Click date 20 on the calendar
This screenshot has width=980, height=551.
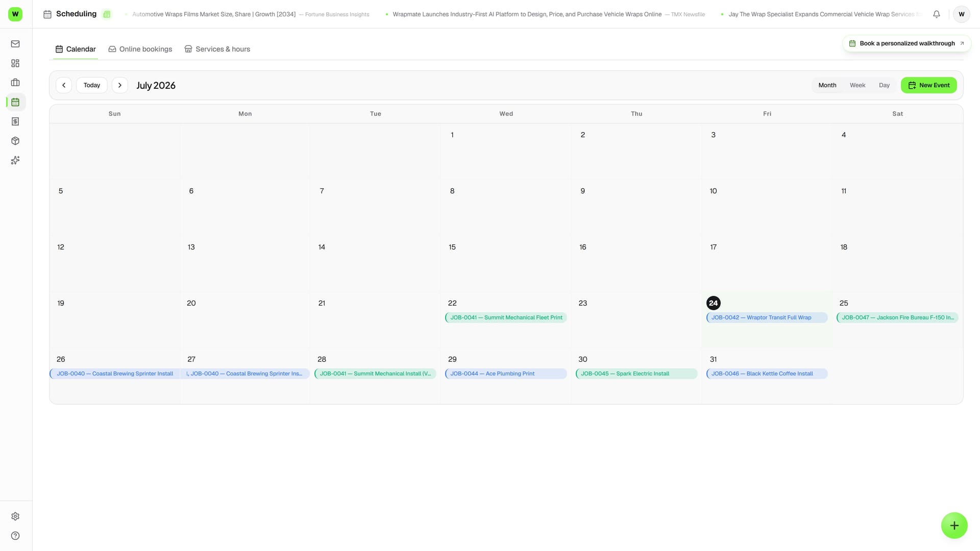point(191,303)
